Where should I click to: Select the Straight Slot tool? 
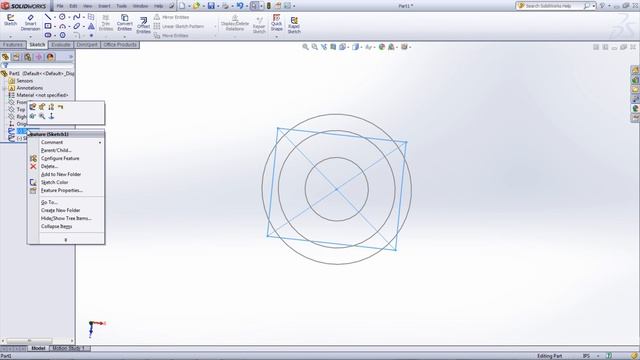tap(48, 35)
